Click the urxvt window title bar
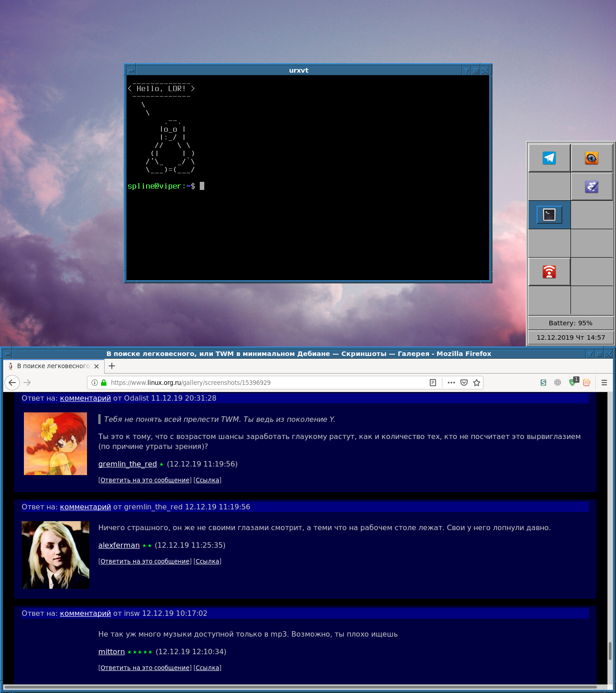 (299, 70)
